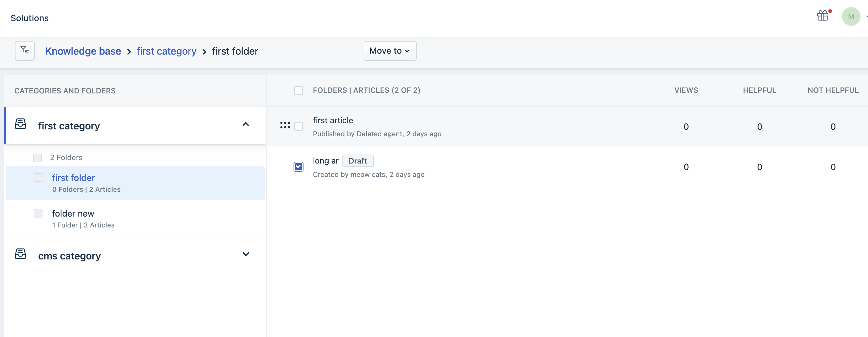This screenshot has width=868, height=337.
Task: Click breadcrumb arrow after Knowledge base
Action: (x=129, y=52)
